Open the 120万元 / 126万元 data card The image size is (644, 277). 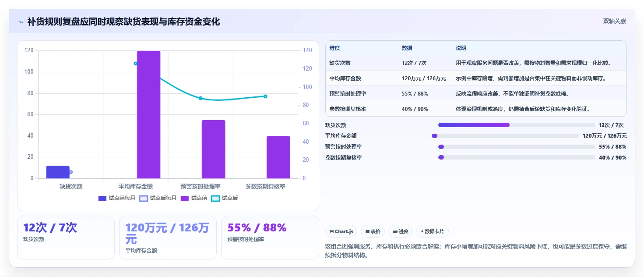point(168,238)
